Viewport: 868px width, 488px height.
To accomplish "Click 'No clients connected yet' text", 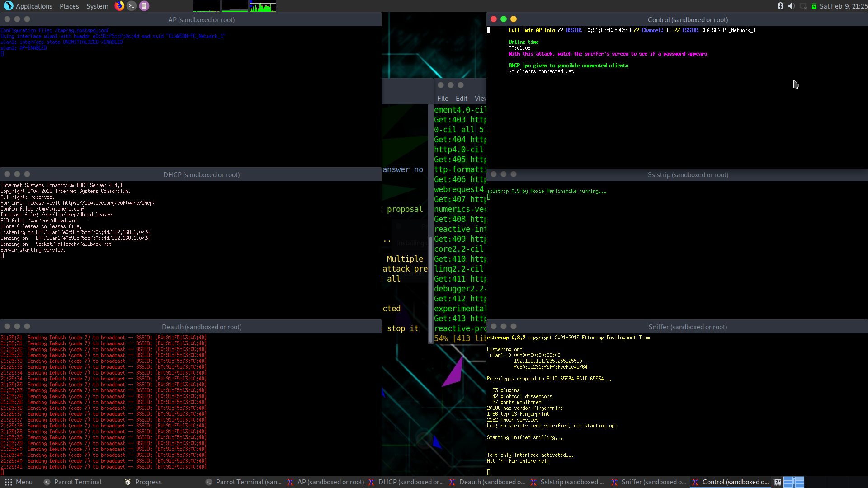I will pyautogui.click(x=541, y=71).
